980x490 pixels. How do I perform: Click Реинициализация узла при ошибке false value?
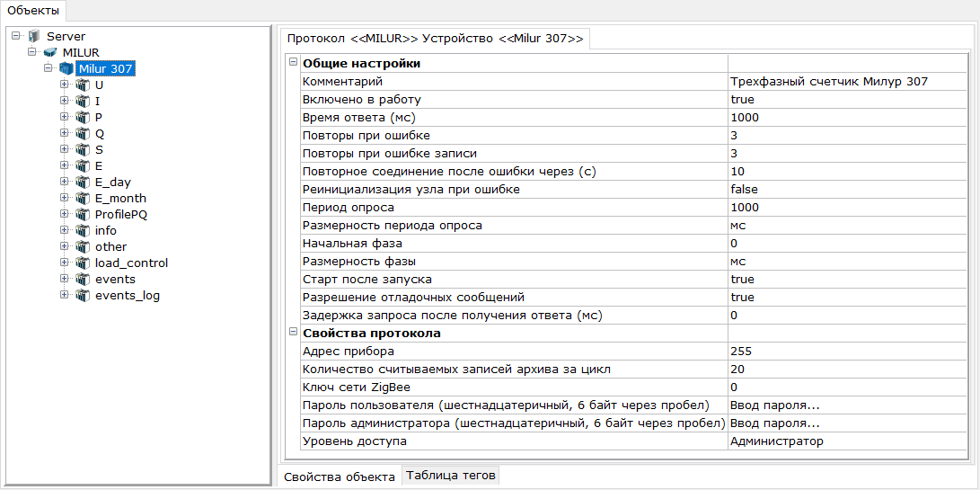[x=846, y=190]
